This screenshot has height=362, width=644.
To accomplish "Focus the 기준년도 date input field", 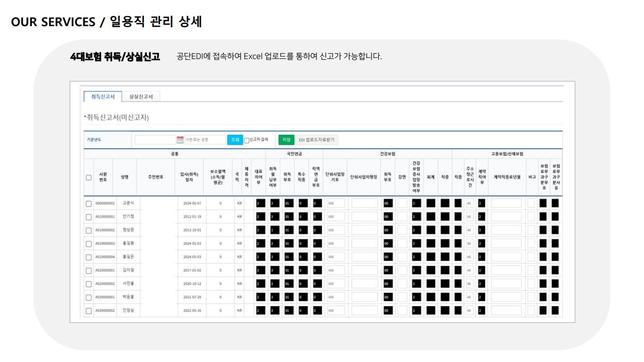I will point(155,140).
